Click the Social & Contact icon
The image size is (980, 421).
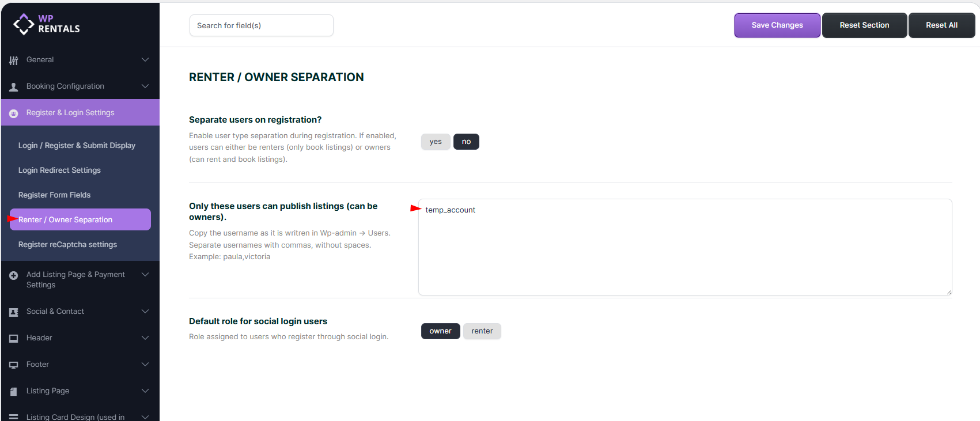click(x=14, y=312)
